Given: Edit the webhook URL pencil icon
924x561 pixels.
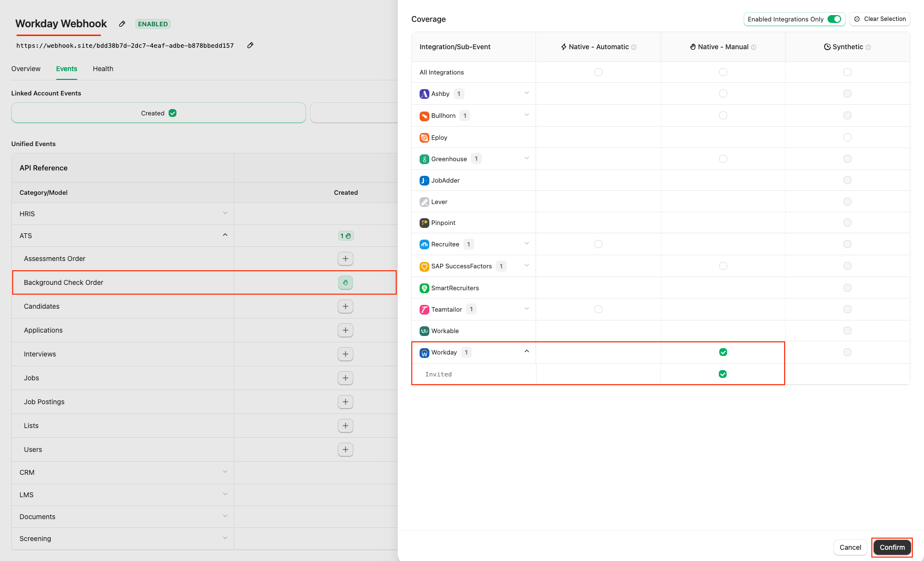Looking at the screenshot, I should click(x=250, y=45).
